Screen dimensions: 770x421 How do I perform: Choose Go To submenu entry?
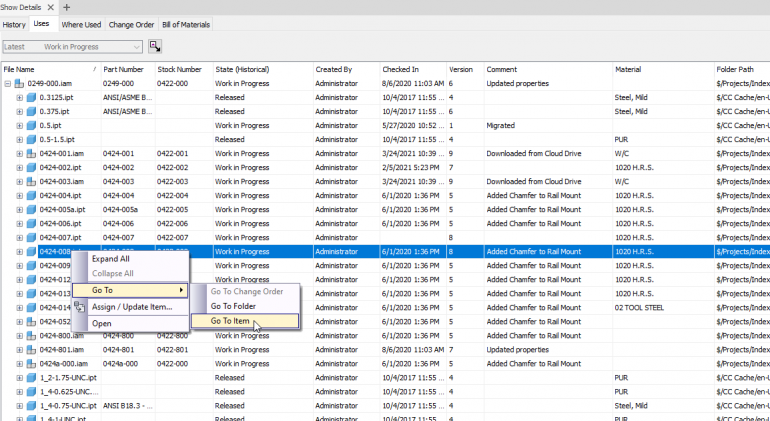pyautogui.click(x=130, y=290)
